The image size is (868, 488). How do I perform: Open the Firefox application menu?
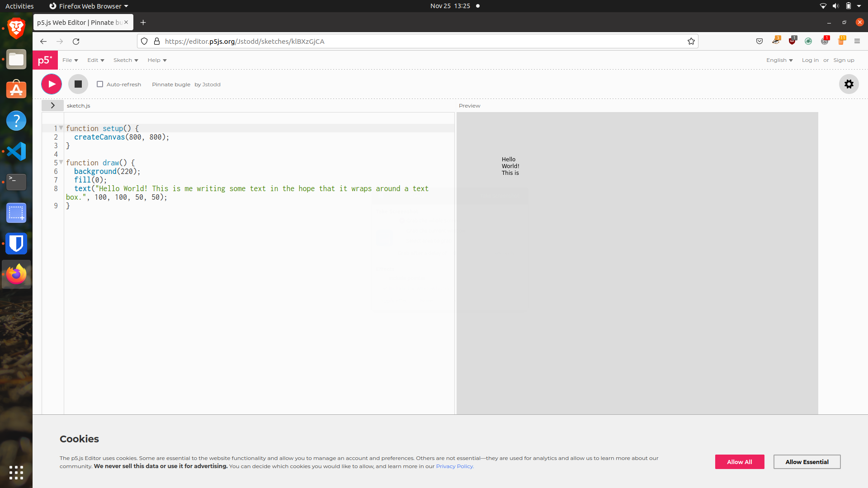tap(857, 41)
